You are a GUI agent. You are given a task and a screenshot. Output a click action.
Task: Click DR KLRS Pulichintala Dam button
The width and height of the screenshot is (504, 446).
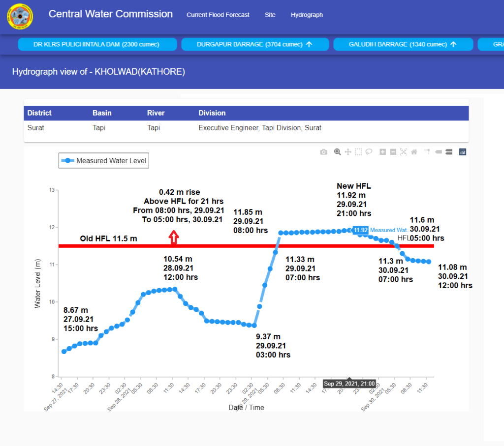tap(96, 44)
